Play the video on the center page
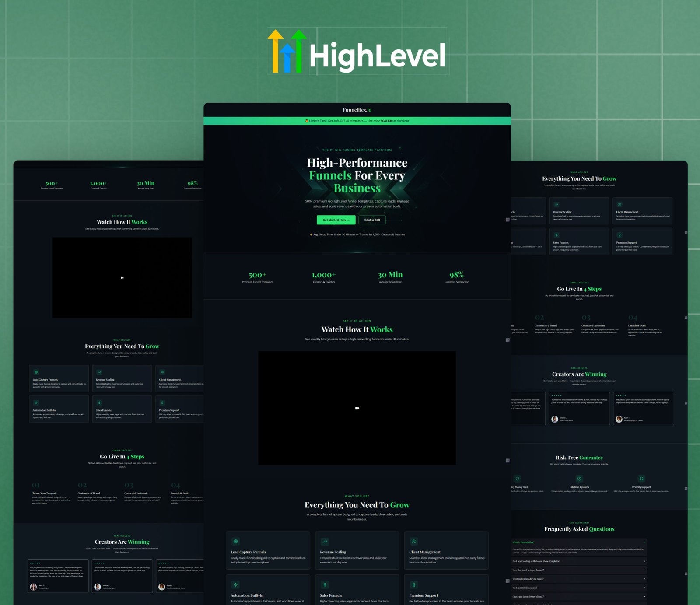 (357, 408)
